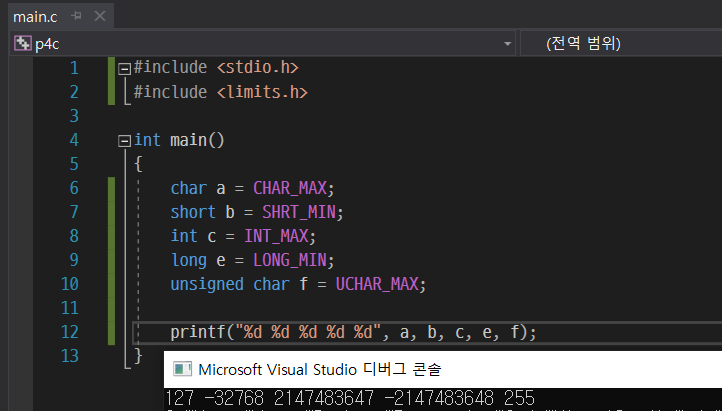Click the "%d %d %d %d %d" format string
722x411 pixels.
[308, 332]
